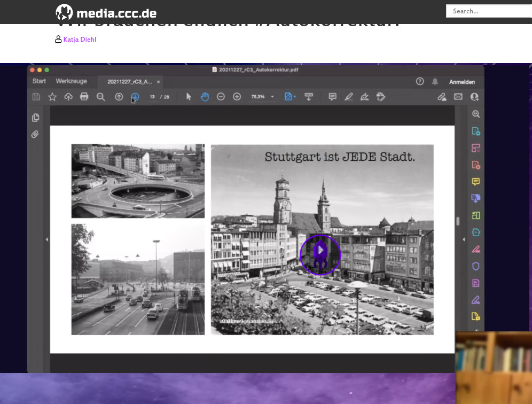Viewport: 532px width, 404px height.
Task: Open the Start tab
Action: pyautogui.click(x=39, y=81)
